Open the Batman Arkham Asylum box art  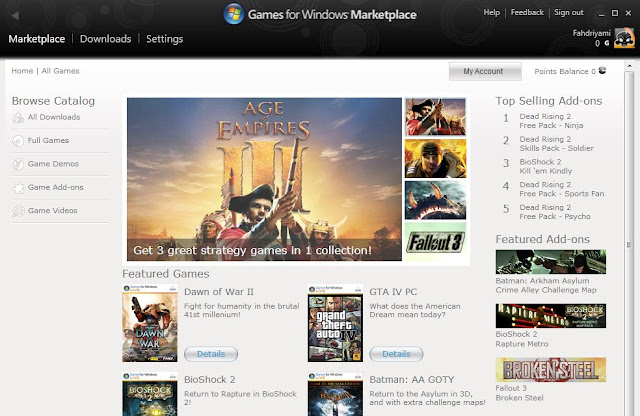pyautogui.click(x=335, y=394)
